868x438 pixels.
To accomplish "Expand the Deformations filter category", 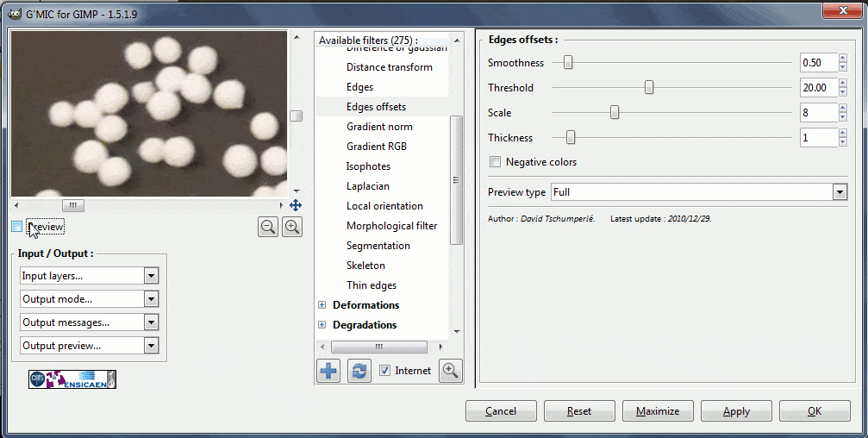I will pyautogui.click(x=322, y=305).
